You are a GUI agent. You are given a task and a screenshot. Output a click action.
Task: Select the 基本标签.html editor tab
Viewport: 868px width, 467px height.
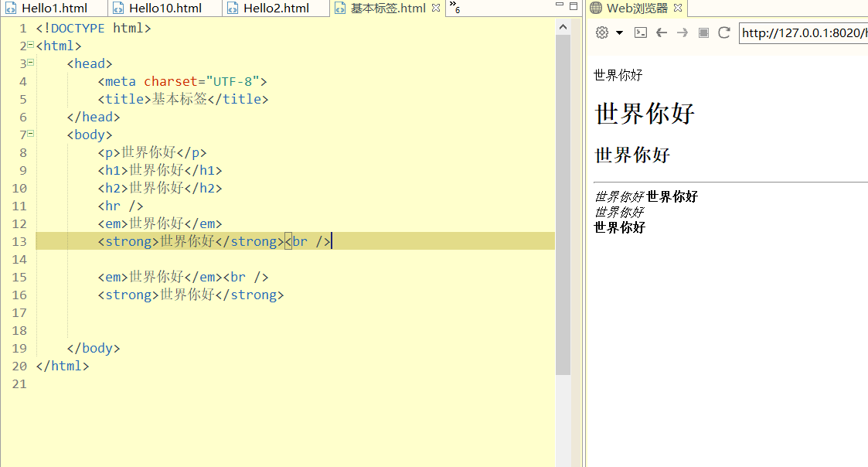(387, 9)
